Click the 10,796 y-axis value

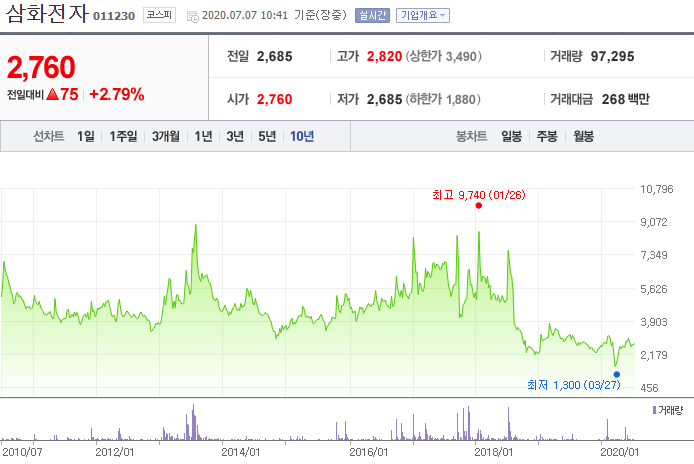[x=657, y=189]
